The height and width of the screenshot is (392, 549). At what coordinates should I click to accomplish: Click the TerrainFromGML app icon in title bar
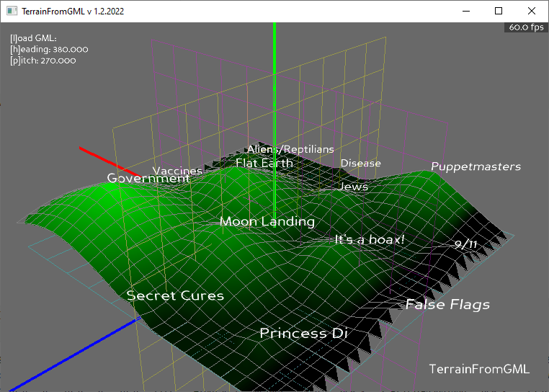tap(12, 11)
